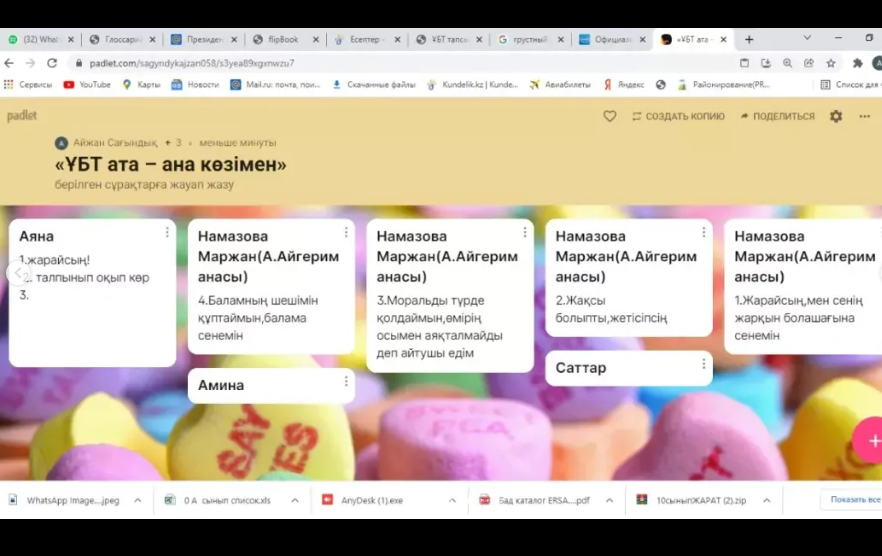
Task: Click the address bar with padlet.com URL
Action: click(x=400, y=63)
